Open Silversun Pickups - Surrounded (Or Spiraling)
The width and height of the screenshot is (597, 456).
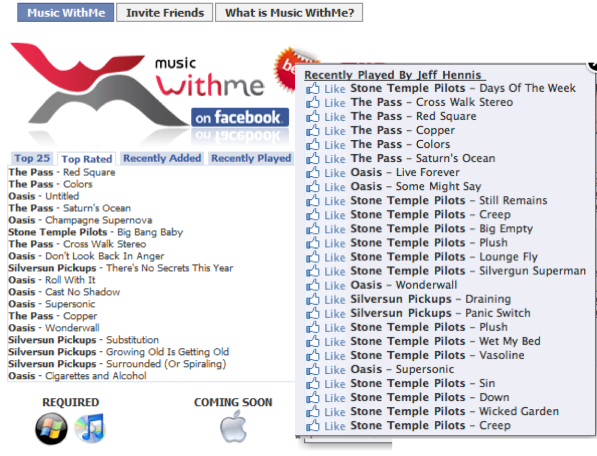[x=117, y=364]
